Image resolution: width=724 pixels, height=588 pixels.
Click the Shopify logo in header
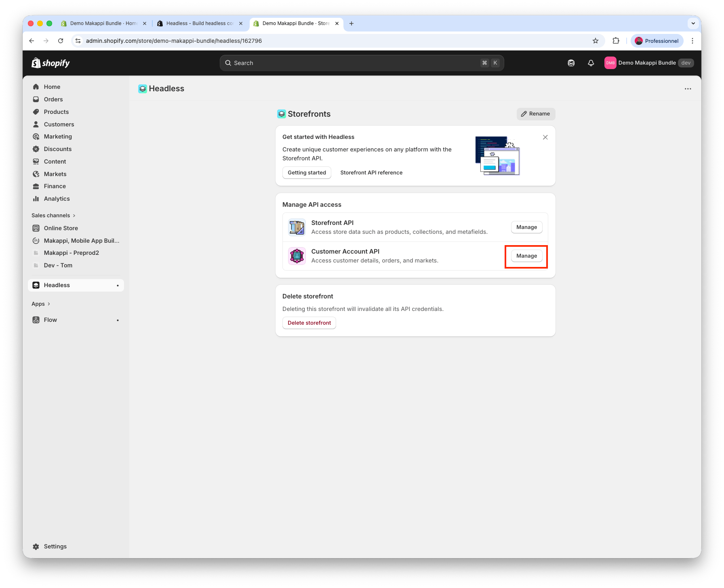(x=51, y=63)
